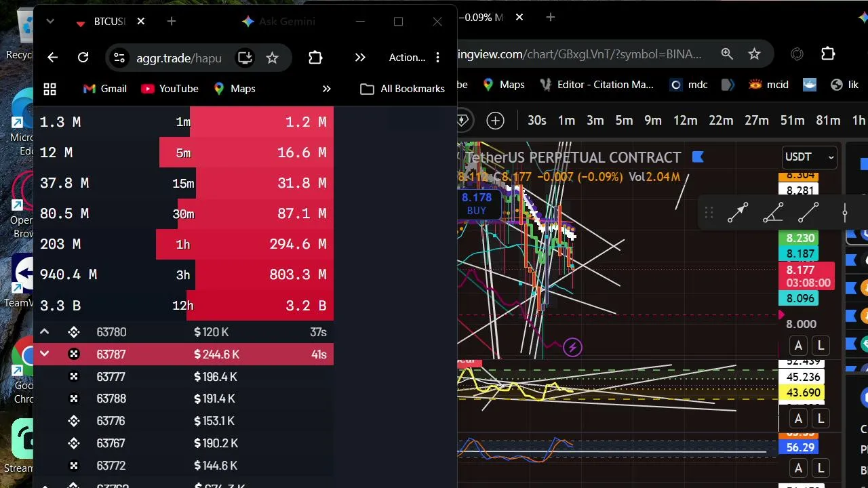The width and height of the screenshot is (868, 488).
Task: Click the 8.178 BUY button
Action: [x=477, y=203]
